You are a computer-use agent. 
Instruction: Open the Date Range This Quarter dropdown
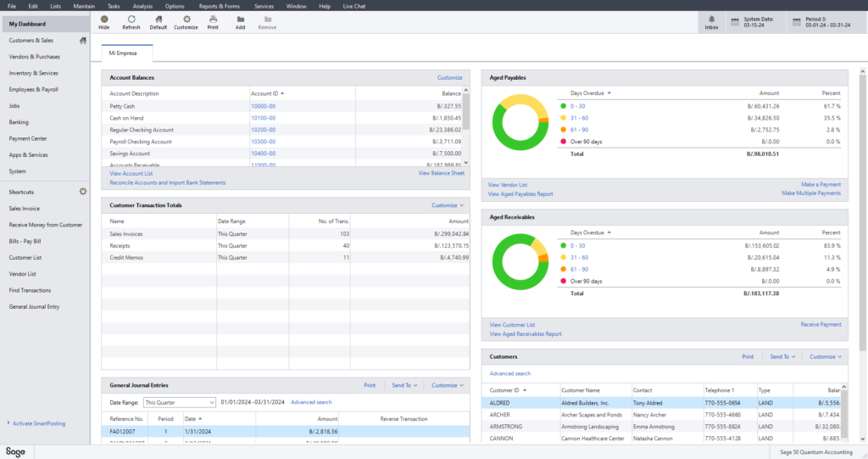179,402
